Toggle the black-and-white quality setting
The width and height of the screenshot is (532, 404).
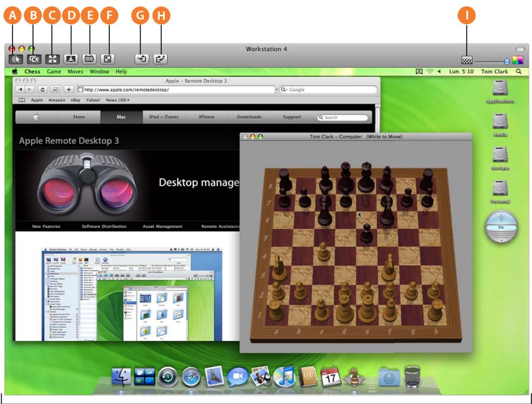(x=467, y=59)
